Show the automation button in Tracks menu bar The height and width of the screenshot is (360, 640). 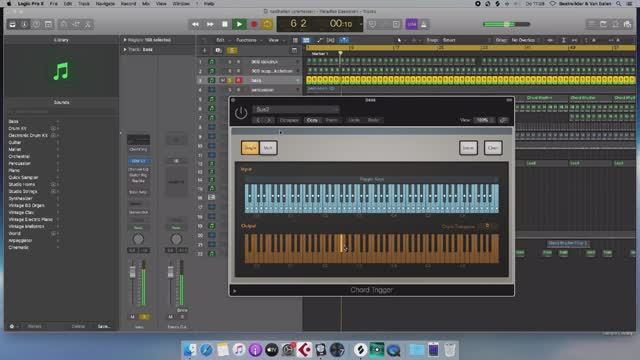[320, 40]
